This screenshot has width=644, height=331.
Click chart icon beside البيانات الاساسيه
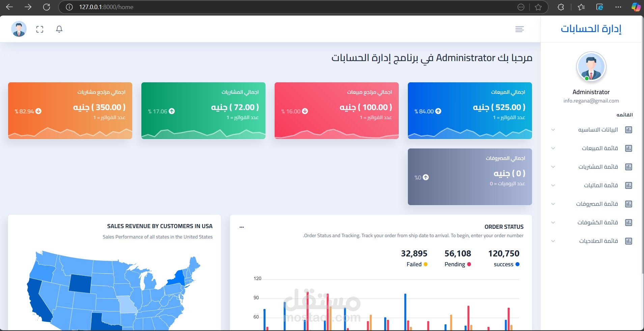pyautogui.click(x=628, y=130)
